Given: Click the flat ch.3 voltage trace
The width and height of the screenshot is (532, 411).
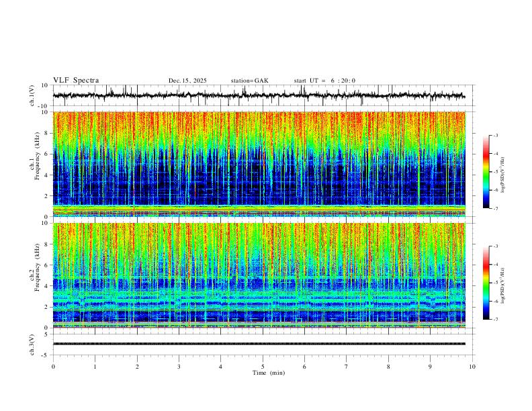Looking at the screenshot, I should pyautogui.click(x=259, y=344).
